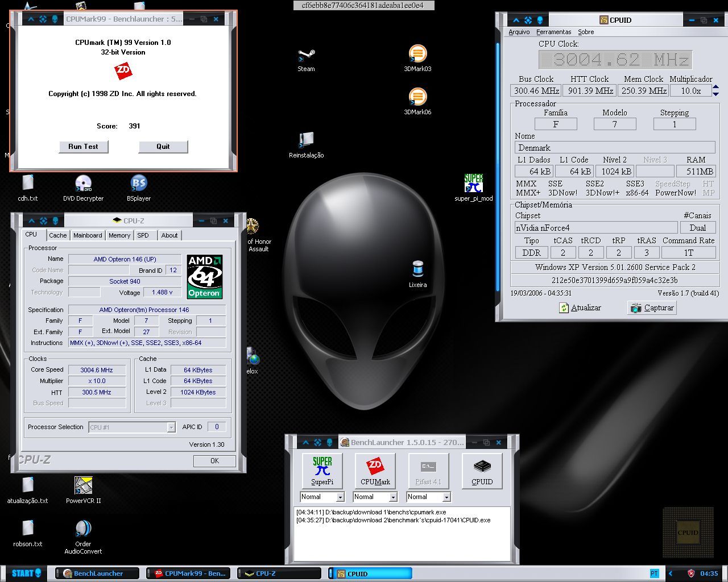
Task: Click the Atualizar button in CPUID
Action: (x=580, y=307)
